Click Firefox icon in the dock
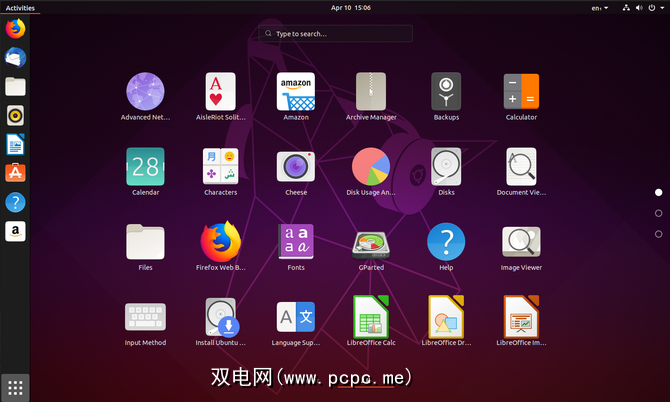This screenshot has height=402, width=670. (15, 29)
